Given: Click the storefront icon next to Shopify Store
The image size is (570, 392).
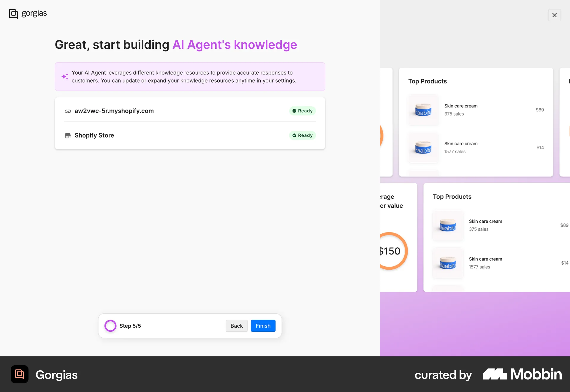Looking at the screenshot, I should click(x=68, y=135).
